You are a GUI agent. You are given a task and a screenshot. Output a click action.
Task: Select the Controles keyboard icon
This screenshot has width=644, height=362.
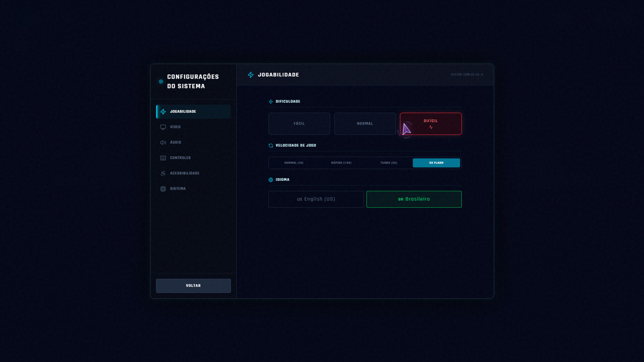click(x=163, y=158)
